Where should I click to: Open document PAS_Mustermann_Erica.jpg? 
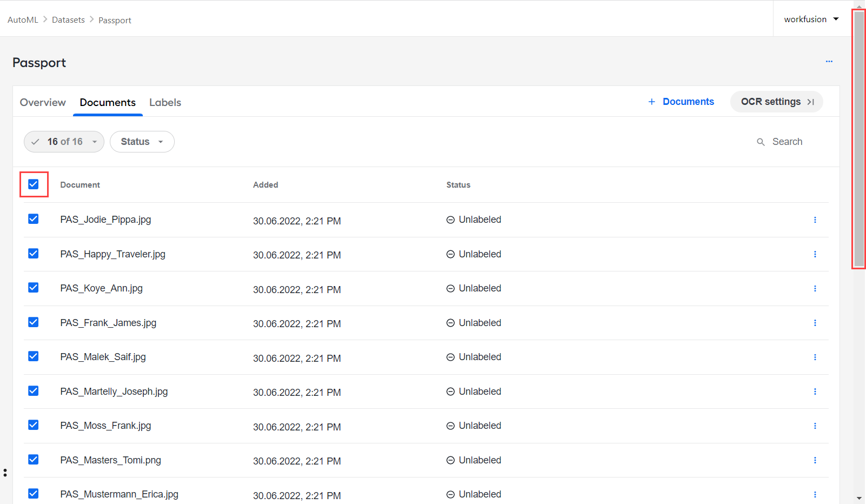(119, 494)
